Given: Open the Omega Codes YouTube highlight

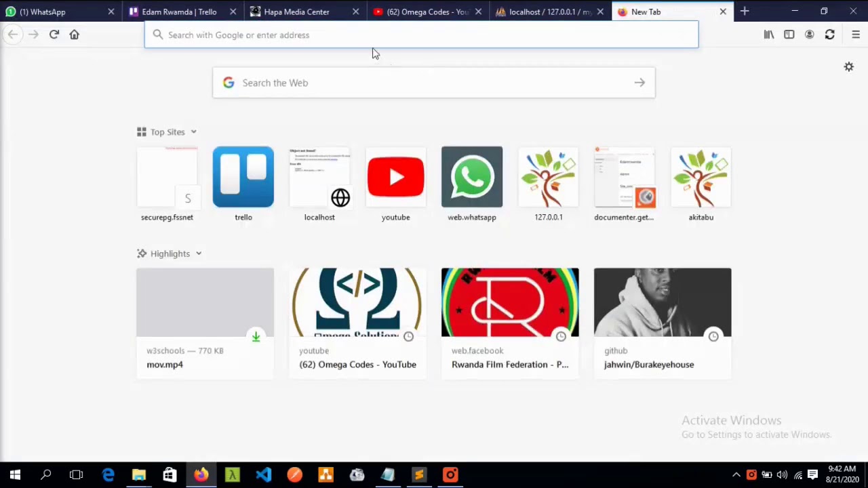Looking at the screenshot, I should coord(357,323).
